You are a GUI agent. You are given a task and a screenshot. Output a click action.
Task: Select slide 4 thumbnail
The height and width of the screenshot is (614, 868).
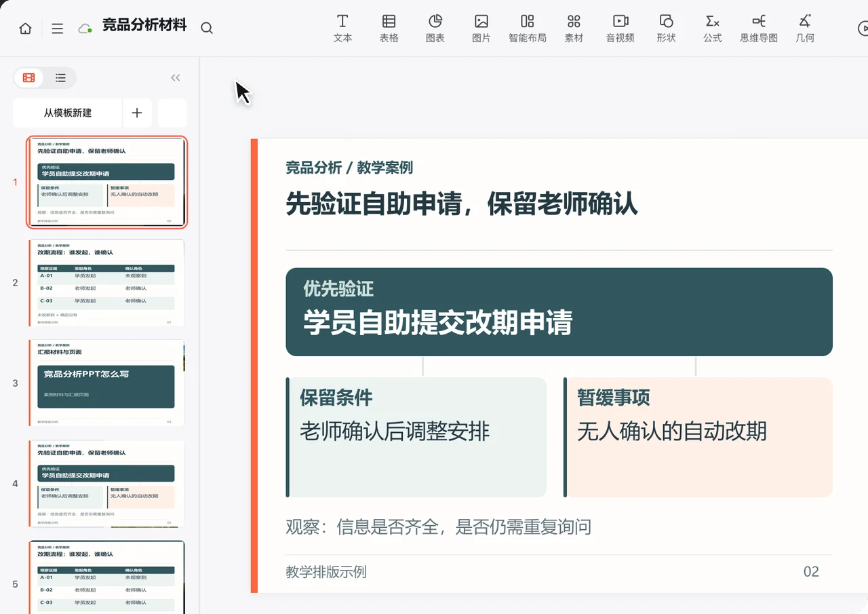106,483
